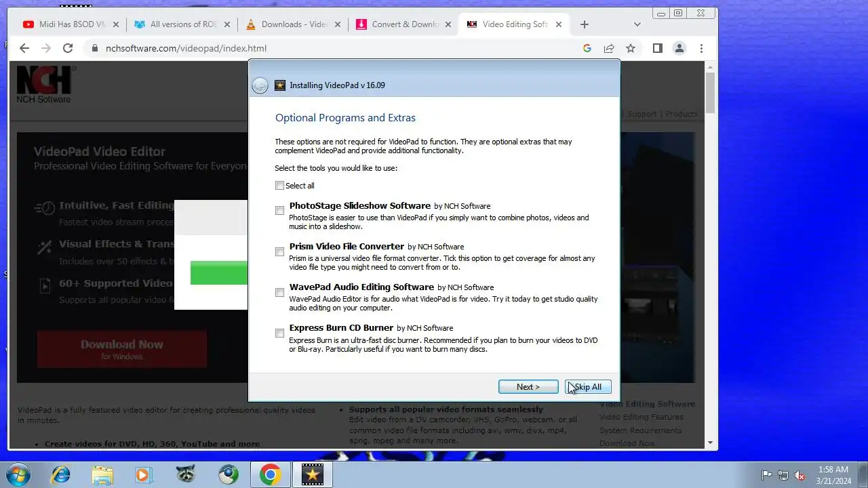
Task: Open Chrome tab search dropdown
Action: pos(637,24)
